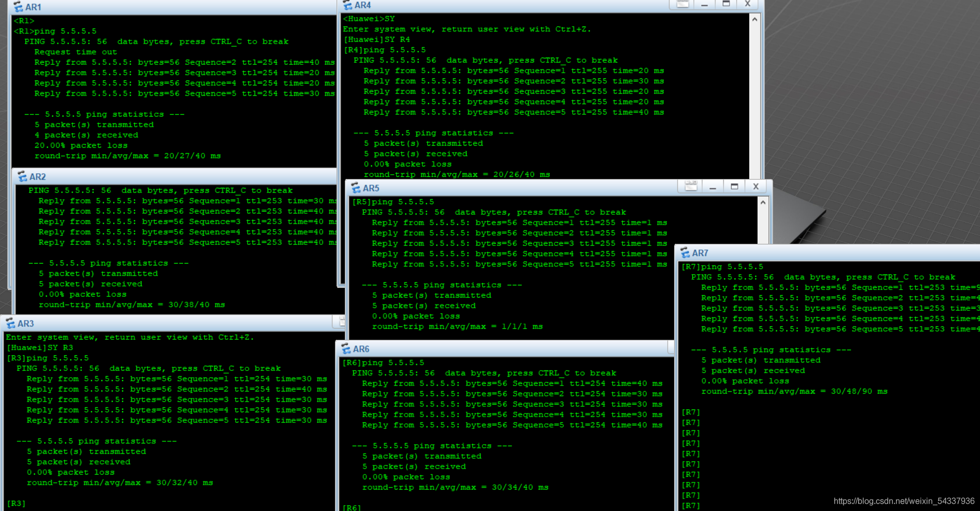Click AR4 round-trip '20/26/40 ms' line
The width and height of the screenshot is (980, 511).
pyautogui.click(x=457, y=174)
